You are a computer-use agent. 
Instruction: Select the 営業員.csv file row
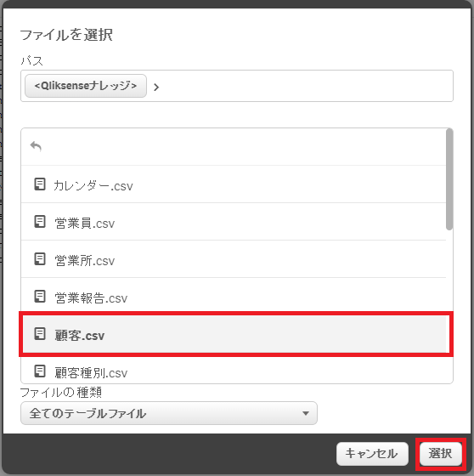[234, 222]
